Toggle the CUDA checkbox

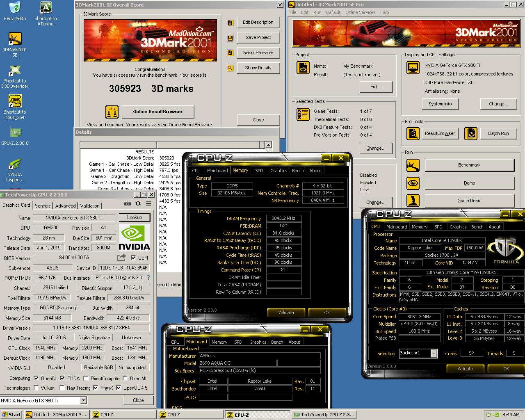tap(62, 379)
